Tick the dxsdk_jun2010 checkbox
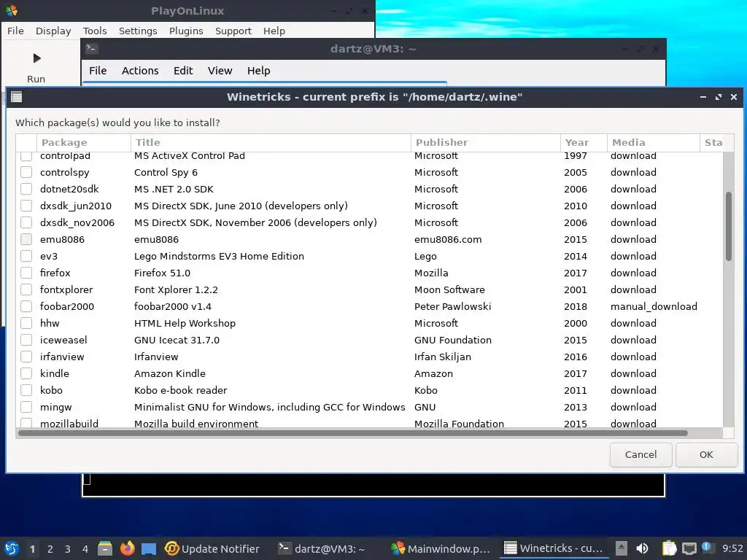 26,206
